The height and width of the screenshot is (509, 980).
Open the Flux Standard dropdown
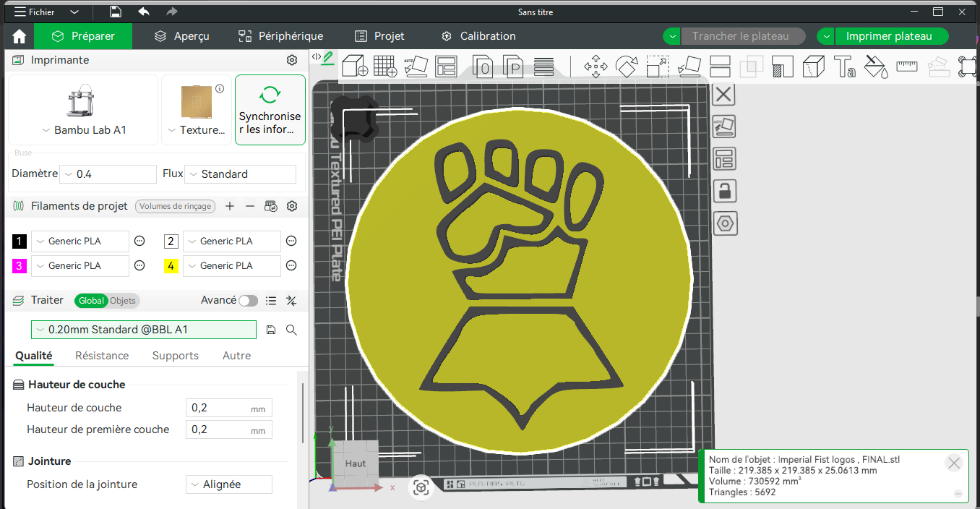point(240,174)
